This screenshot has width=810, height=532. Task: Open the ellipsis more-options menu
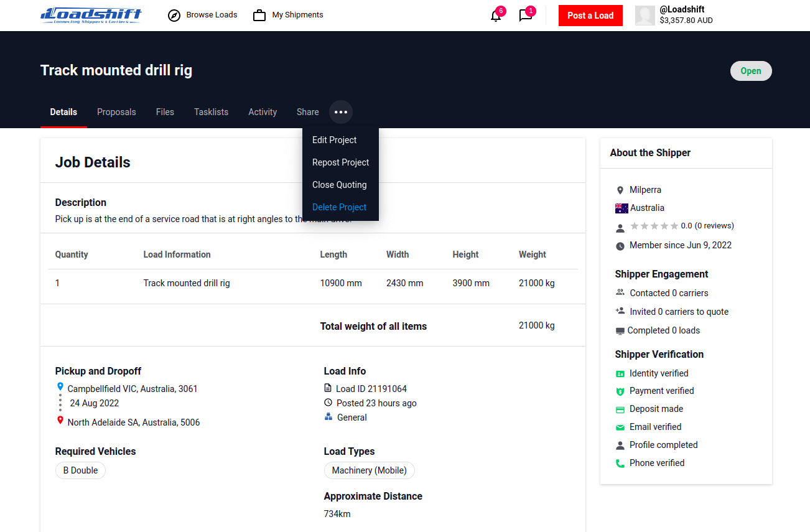coord(340,112)
